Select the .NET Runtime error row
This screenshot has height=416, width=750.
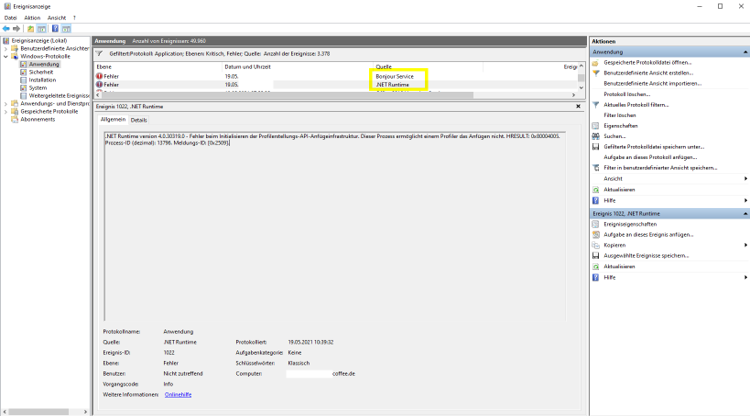coord(336,85)
